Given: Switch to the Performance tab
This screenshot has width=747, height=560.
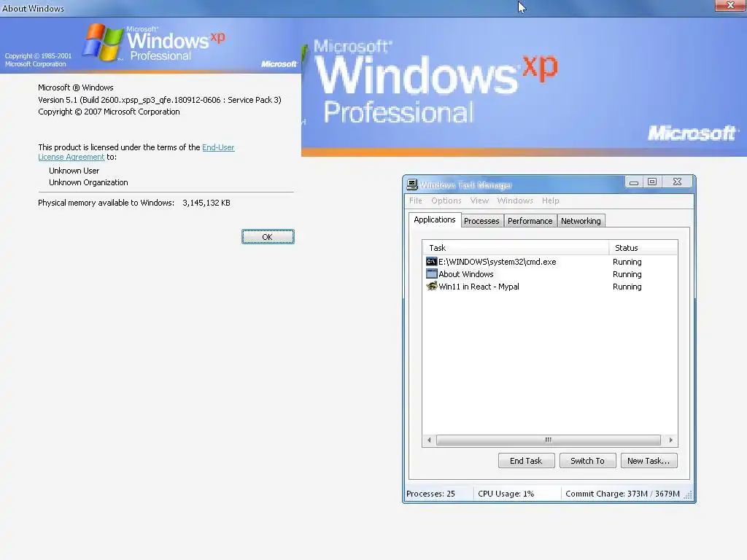Looking at the screenshot, I should point(530,221).
